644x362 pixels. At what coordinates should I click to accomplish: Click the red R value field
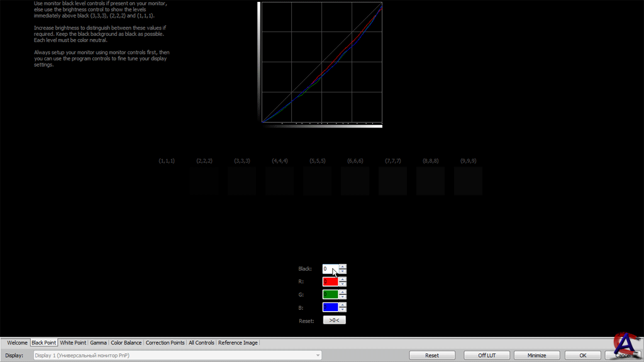[x=330, y=282]
